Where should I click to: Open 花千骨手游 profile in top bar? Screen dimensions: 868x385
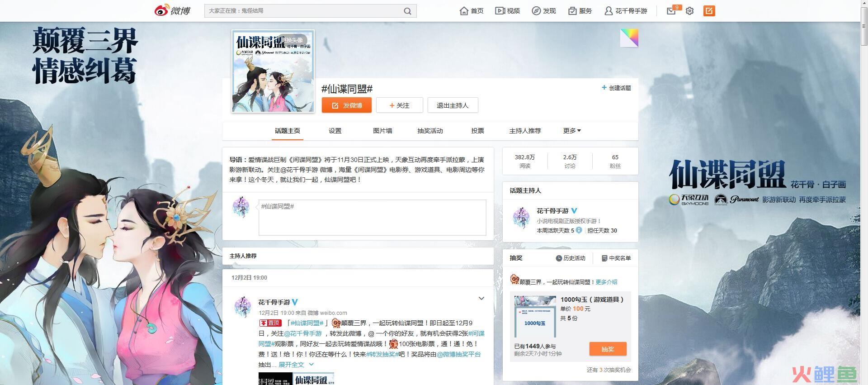[626, 11]
